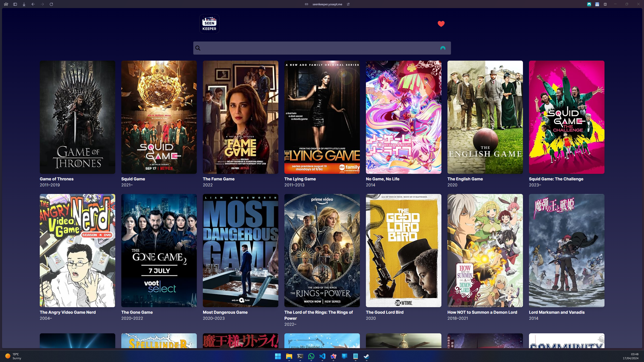The width and height of the screenshot is (644, 362).
Task: Click the Squid Game title link
Action: pyautogui.click(x=133, y=179)
